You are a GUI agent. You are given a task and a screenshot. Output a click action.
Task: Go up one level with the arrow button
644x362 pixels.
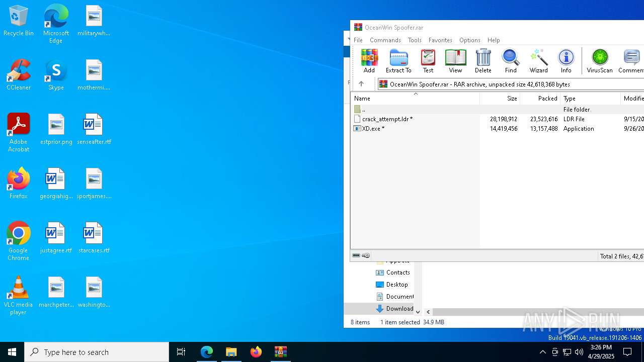(x=361, y=84)
